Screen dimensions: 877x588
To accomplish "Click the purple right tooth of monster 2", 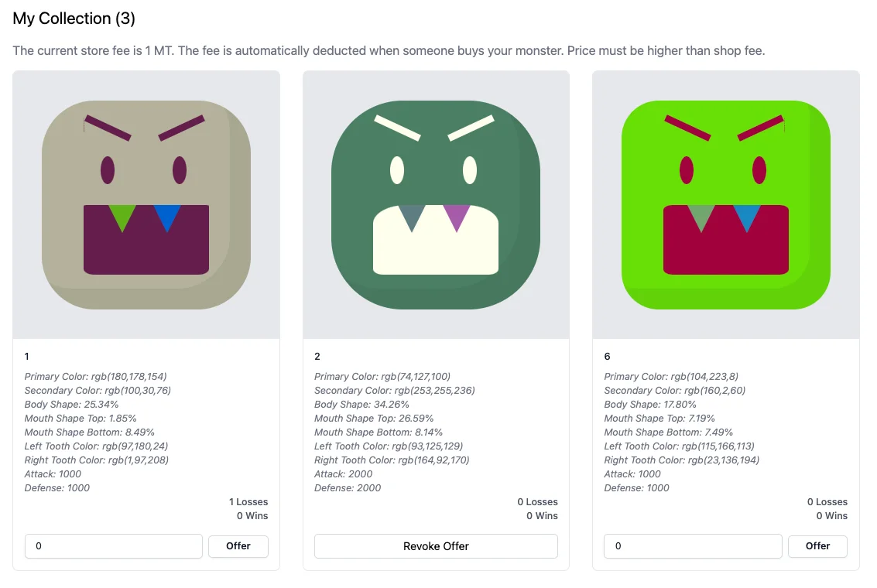I will coord(457,216).
